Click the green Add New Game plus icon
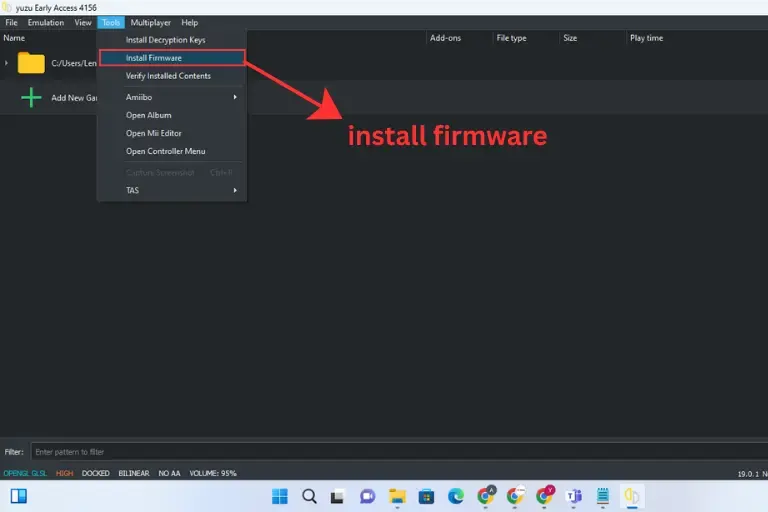Viewport: 768px width, 512px height. pyautogui.click(x=31, y=98)
